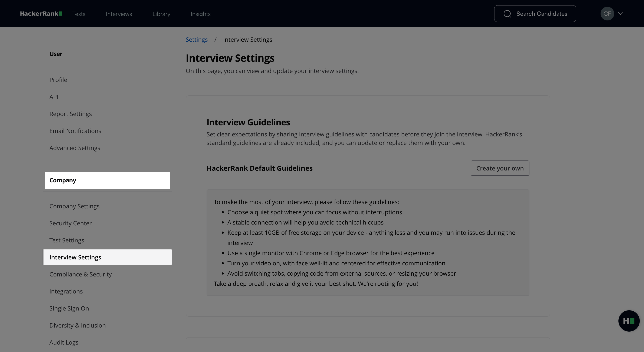Switch to the Insights tab
This screenshot has height=352, width=644.
(200, 14)
